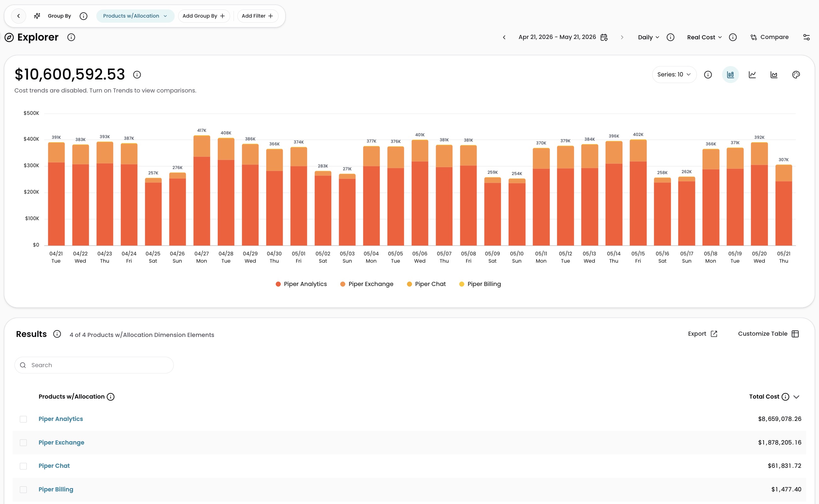Open the Products w/Allocation group-by dropdown
The height and width of the screenshot is (504, 819).
point(135,16)
